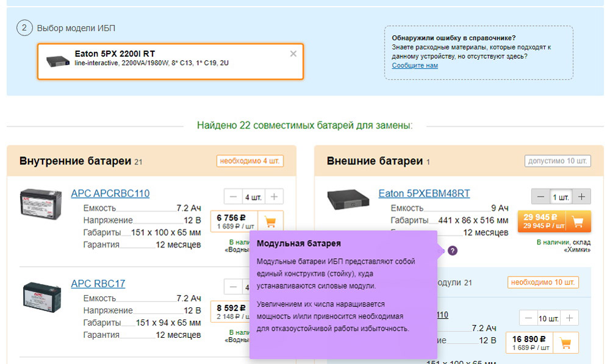Image resolution: width=610 pixels, height=364 pixels.
Task: Open the Eaton 5PXEBM48RT battery thumbnail
Action: (348, 199)
